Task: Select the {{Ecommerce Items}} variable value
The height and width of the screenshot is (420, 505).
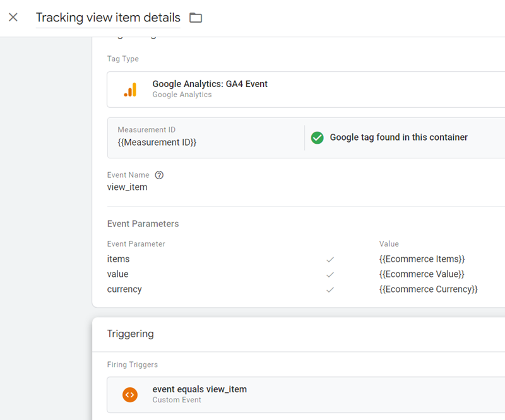Action: 422,259
